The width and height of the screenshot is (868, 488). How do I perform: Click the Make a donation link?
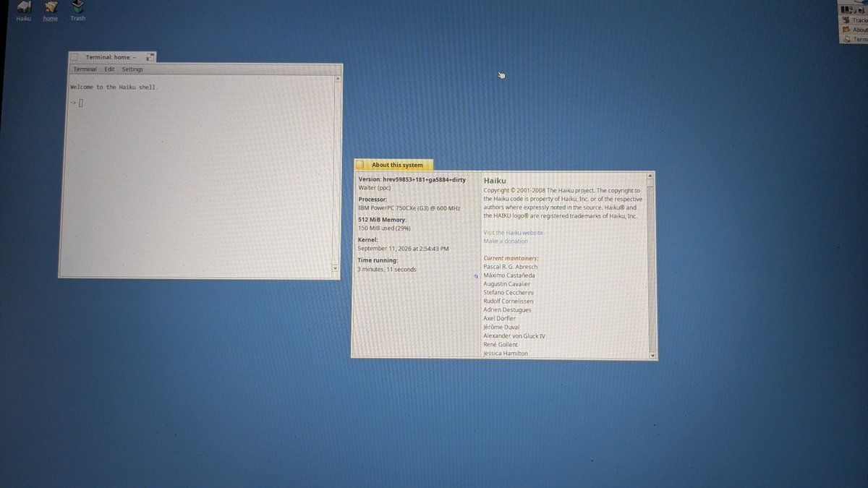[x=506, y=241]
